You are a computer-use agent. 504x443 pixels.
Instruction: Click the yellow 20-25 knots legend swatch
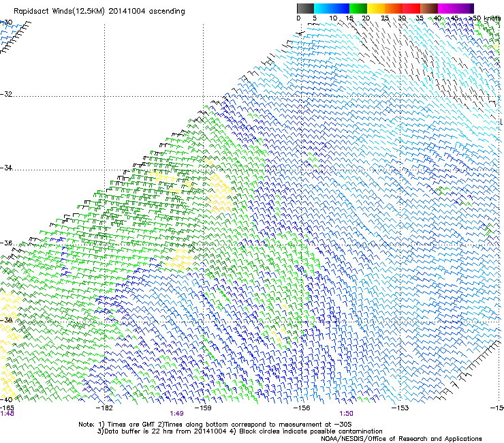[376, 8]
